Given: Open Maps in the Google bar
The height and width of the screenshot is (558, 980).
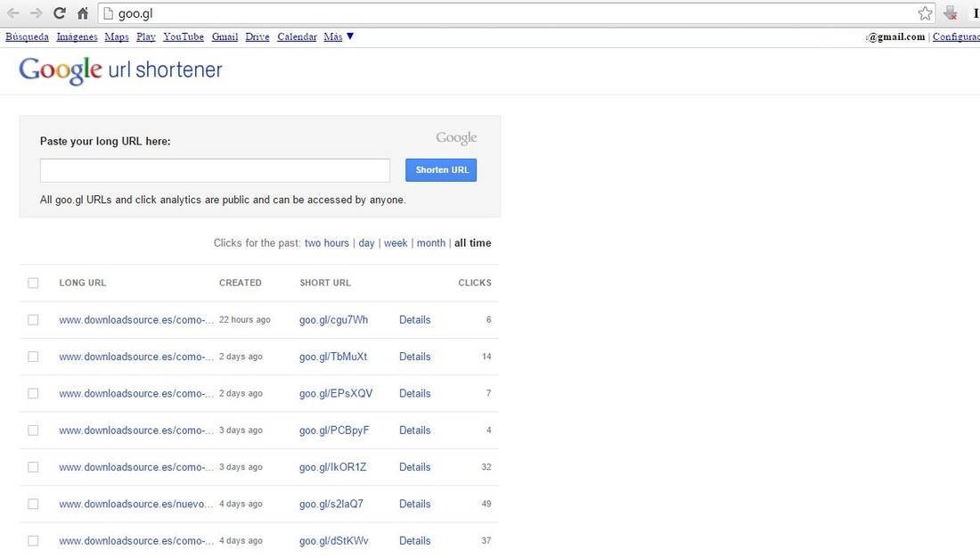Looking at the screenshot, I should pos(116,37).
